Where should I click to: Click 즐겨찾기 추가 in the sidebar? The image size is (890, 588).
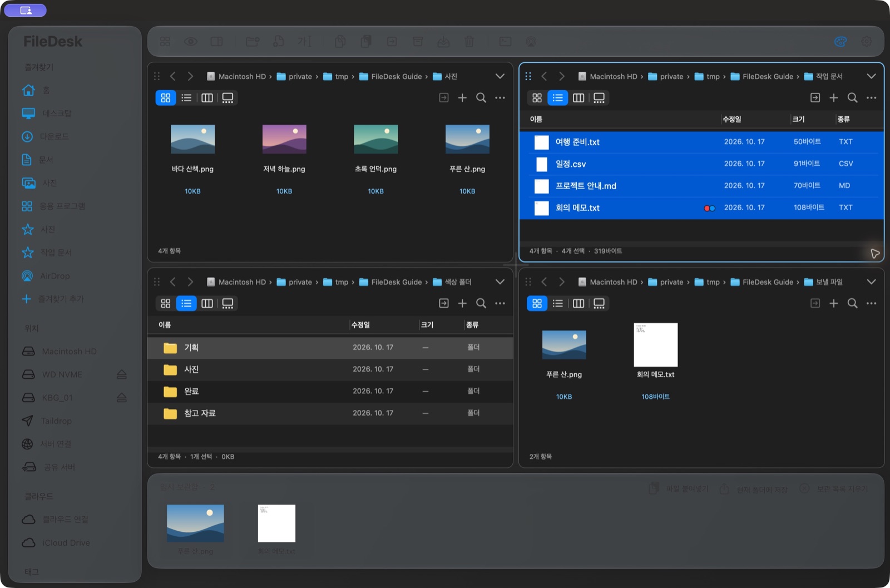click(x=53, y=299)
